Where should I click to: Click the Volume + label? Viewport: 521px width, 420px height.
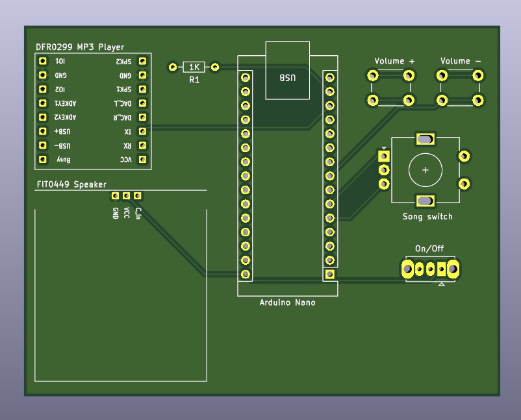[394, 61]
